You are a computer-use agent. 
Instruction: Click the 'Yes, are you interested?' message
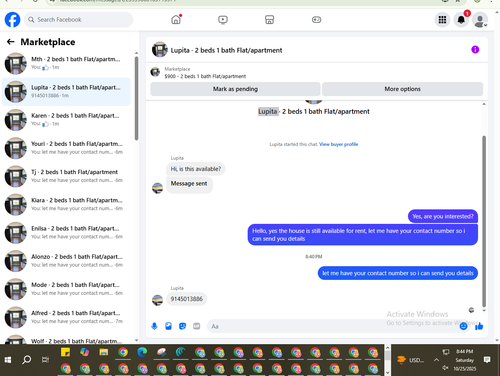443,217
